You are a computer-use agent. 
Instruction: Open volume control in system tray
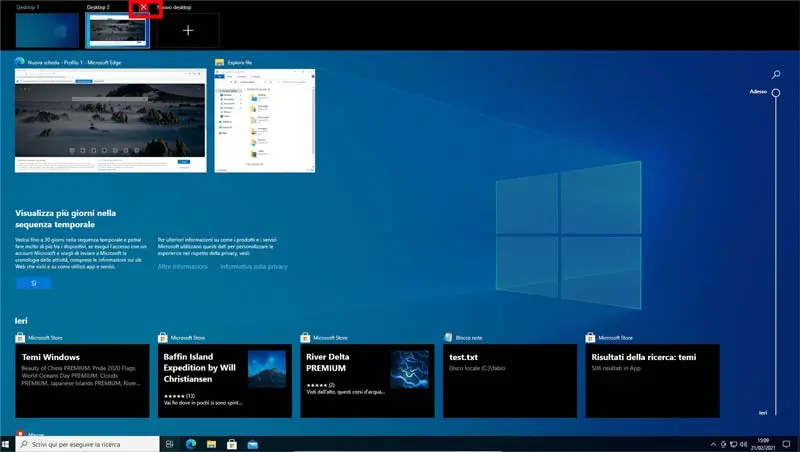pyautogui.click(x=743, y=444)
